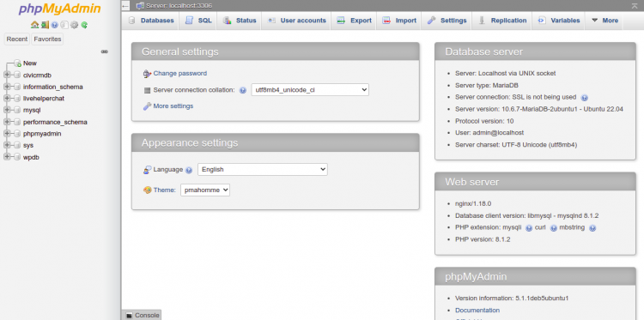Click help icon after mysqli extension

[529, 228]
